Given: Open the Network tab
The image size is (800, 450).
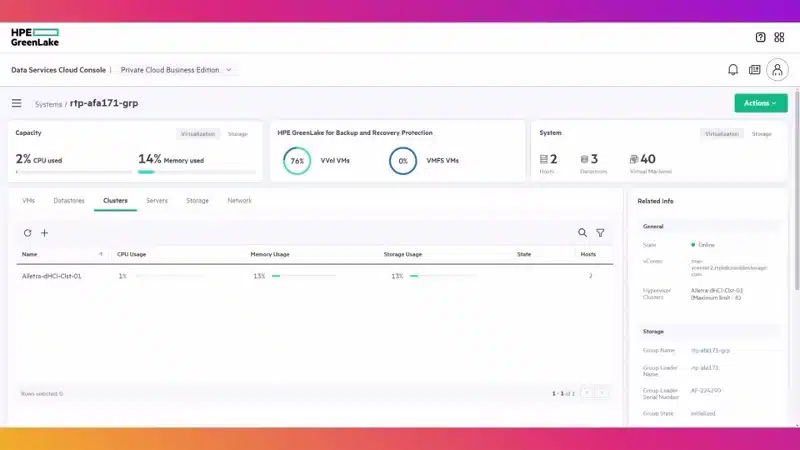Looking at the screenshot, I should pos(239,201).
